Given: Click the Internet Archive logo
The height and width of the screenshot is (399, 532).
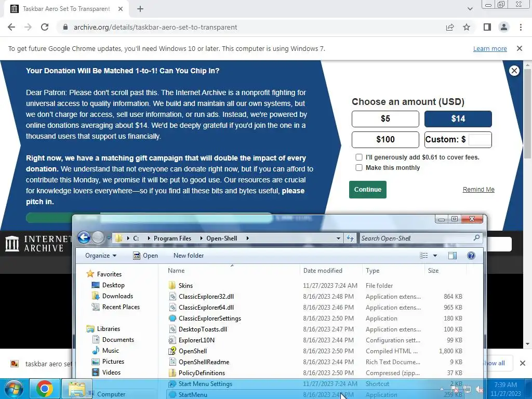Looking at the screenshot, I should click(x=38, y=244).
